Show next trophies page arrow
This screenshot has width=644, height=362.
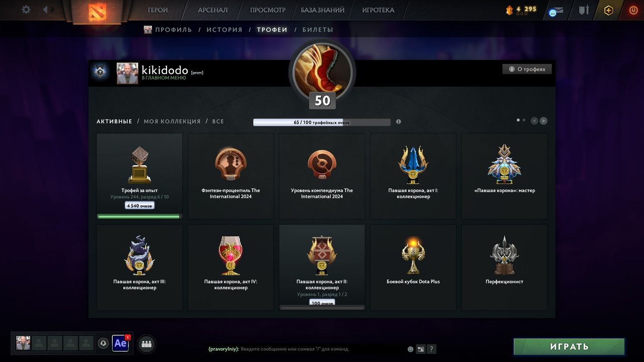tap(544, 121)
